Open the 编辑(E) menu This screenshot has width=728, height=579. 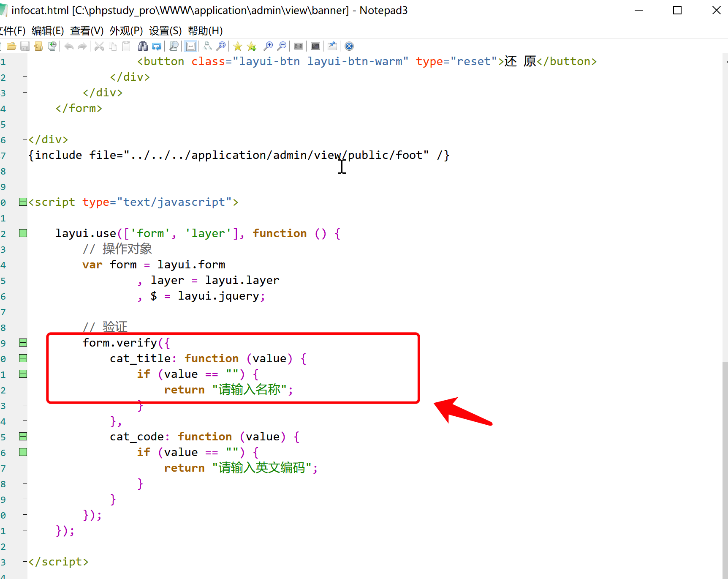click(x=48, y=31)
